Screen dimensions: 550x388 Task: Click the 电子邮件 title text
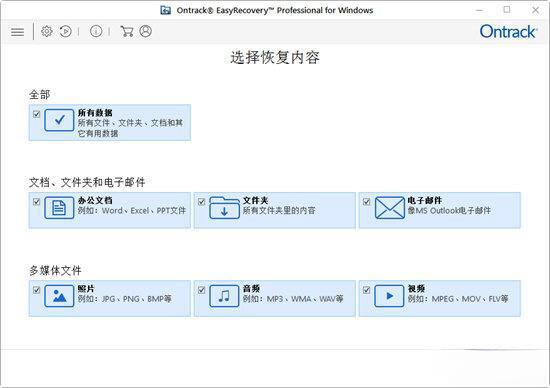425,200
